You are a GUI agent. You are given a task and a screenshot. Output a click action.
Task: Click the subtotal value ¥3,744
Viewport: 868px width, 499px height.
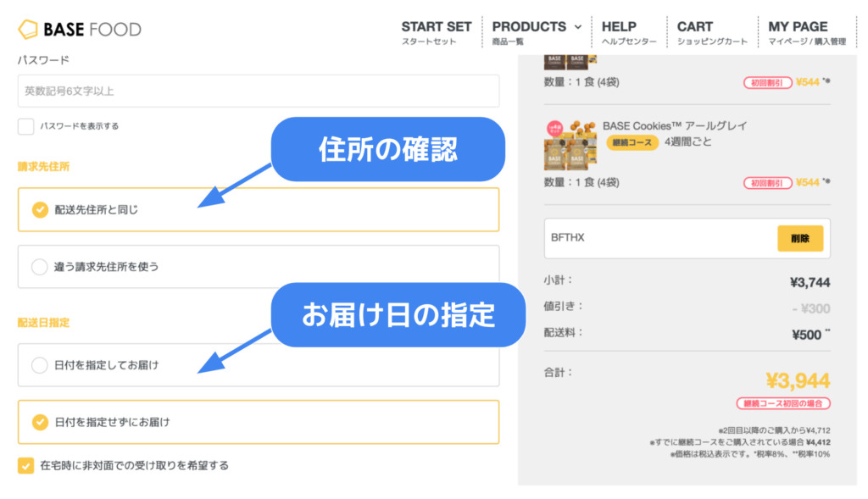coord(810,283)
